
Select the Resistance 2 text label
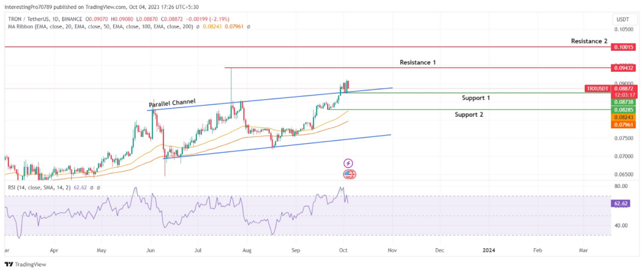tap(589, 41)
